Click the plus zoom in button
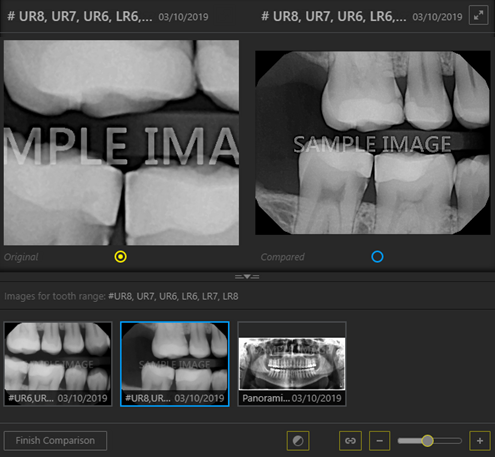 pos(480,441)
